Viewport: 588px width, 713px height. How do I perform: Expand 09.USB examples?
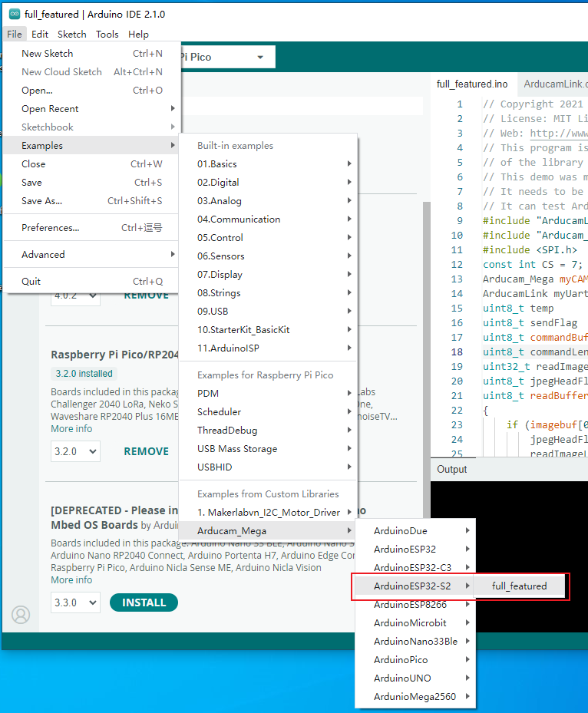tap(269, 312)
